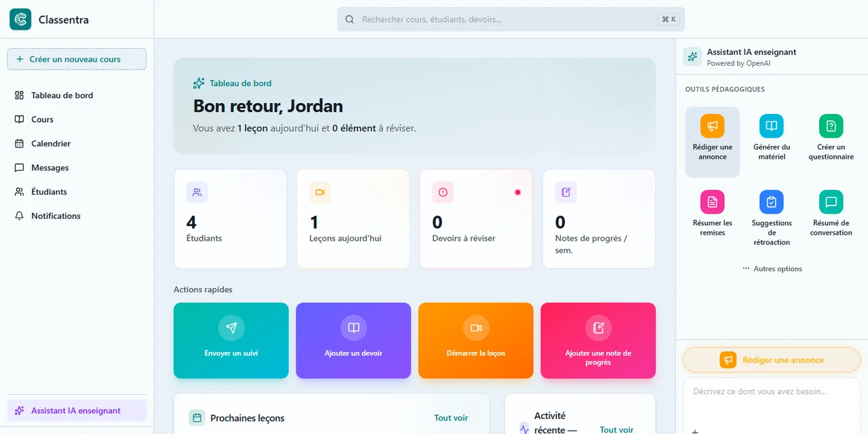Click the ⌘K shortcut badge
This screenshot has height=434, width=868.
pyautogui.click(x=669, y=20)
